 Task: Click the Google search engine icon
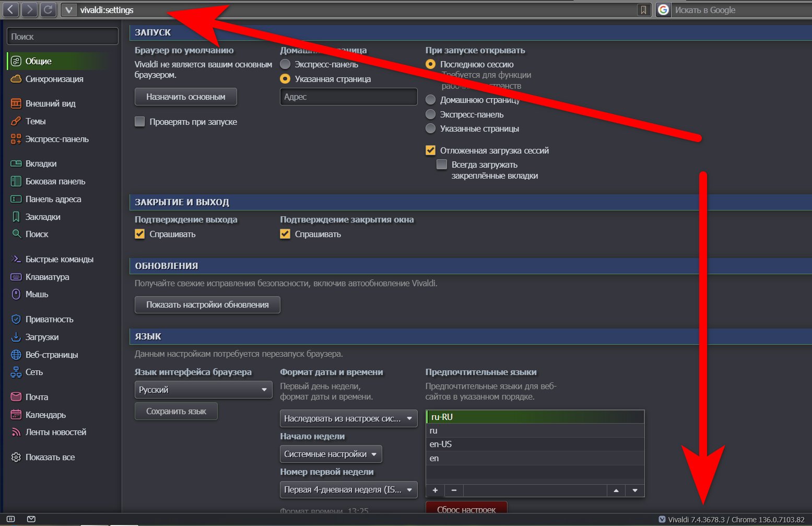663,10
